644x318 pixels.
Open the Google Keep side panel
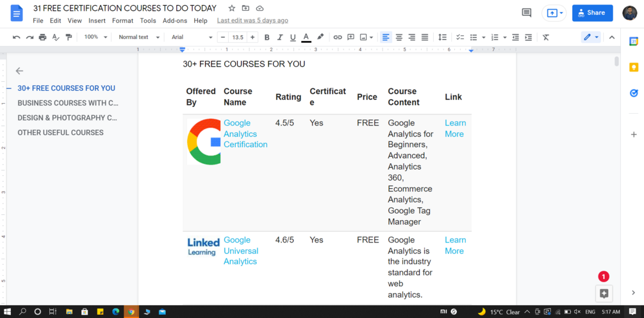click(634, 67)
